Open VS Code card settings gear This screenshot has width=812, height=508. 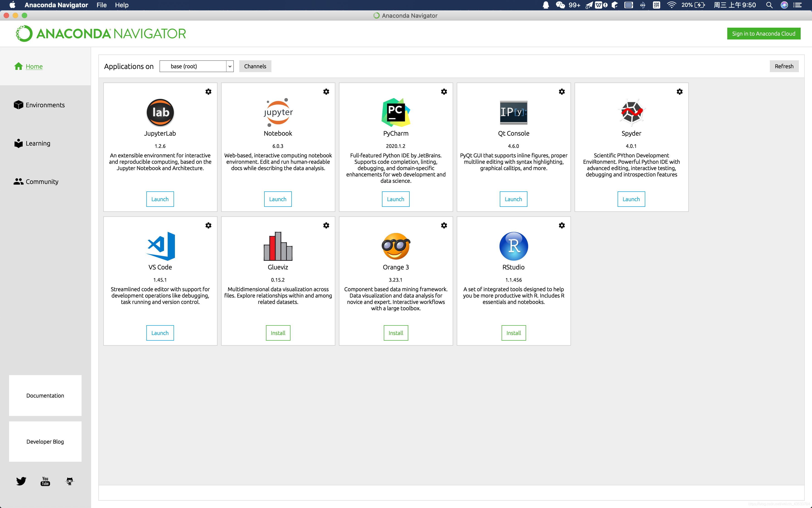coord(208,225)
